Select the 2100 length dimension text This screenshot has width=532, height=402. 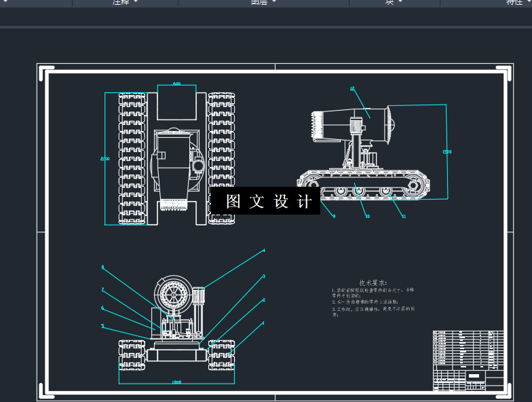point(104,159)
